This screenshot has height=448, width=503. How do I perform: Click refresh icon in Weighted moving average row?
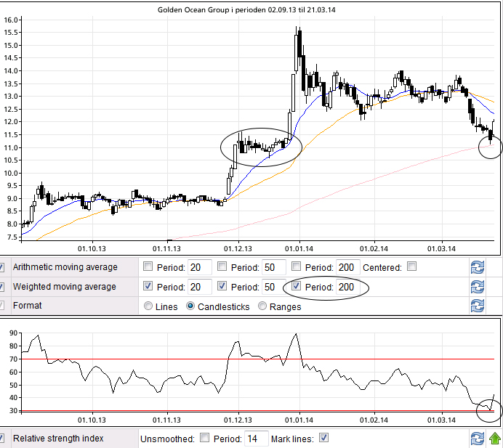point(477,287)
